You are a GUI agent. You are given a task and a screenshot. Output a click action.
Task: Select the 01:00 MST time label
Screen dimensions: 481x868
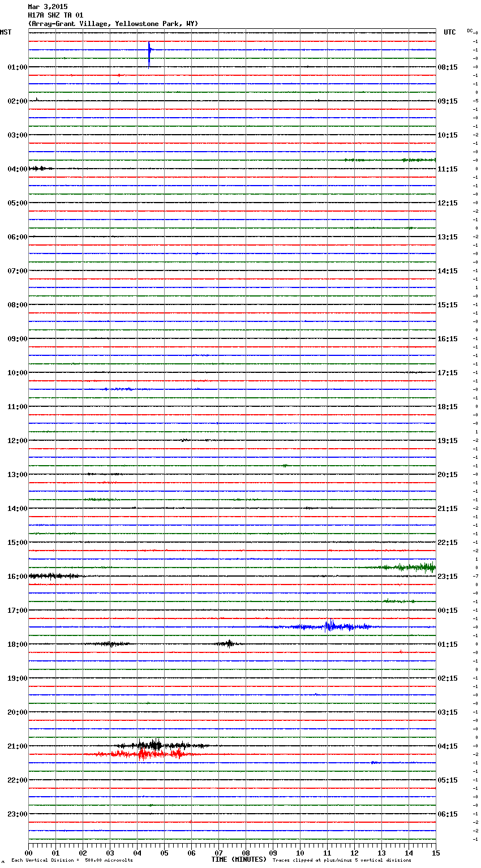click(x=18, y=67)
